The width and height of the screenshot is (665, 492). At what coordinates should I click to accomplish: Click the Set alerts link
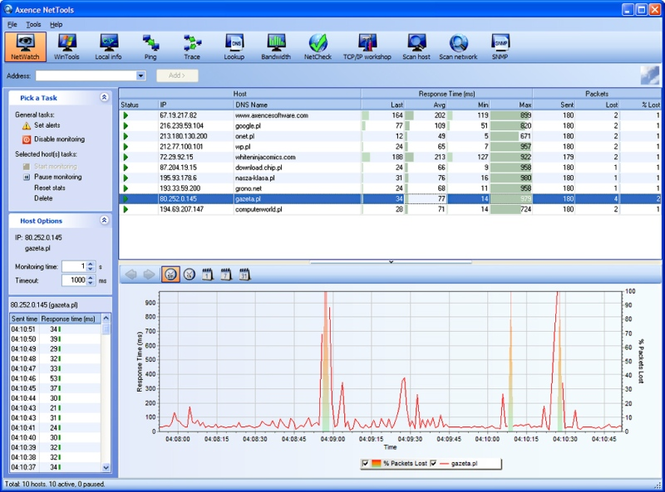pyautogui.click(x=46, y=126)
